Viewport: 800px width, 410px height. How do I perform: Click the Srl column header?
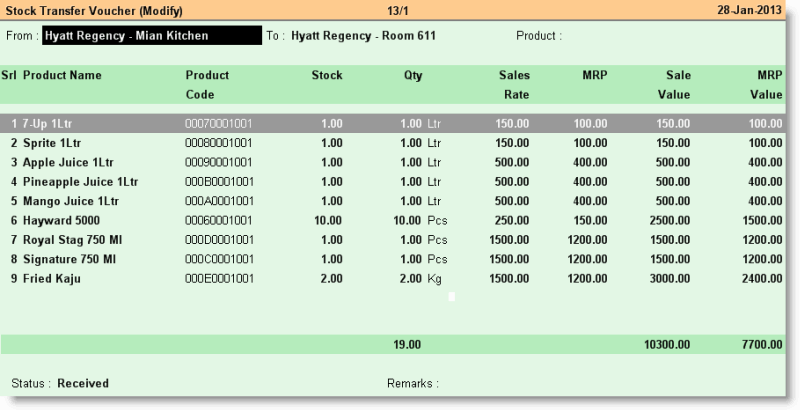pyautogui.click(x=9, y=75)
